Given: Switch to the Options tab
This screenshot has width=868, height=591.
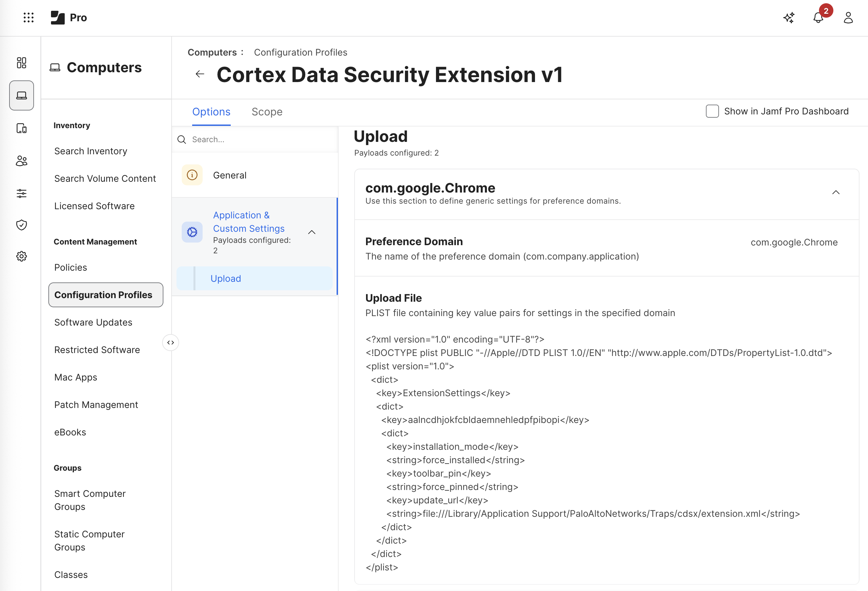Looking at the screenshot, I should 211,112.
